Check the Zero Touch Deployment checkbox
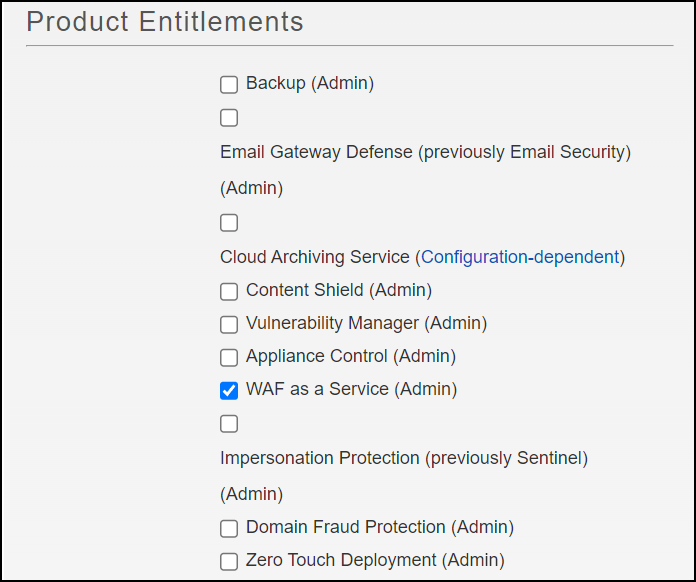 [229, 561]
